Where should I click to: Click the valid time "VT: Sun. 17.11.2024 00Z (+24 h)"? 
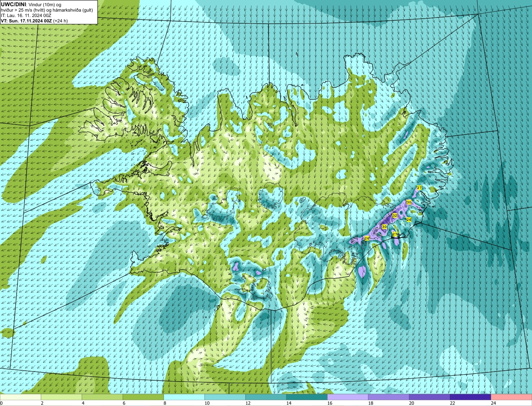[34, 21]
